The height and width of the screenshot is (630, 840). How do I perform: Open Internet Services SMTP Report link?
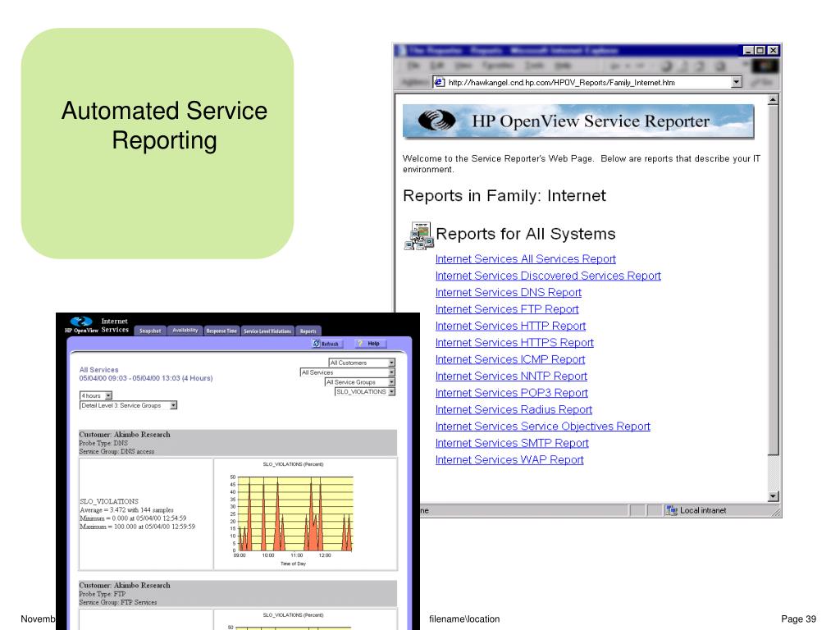click(512, 443)
